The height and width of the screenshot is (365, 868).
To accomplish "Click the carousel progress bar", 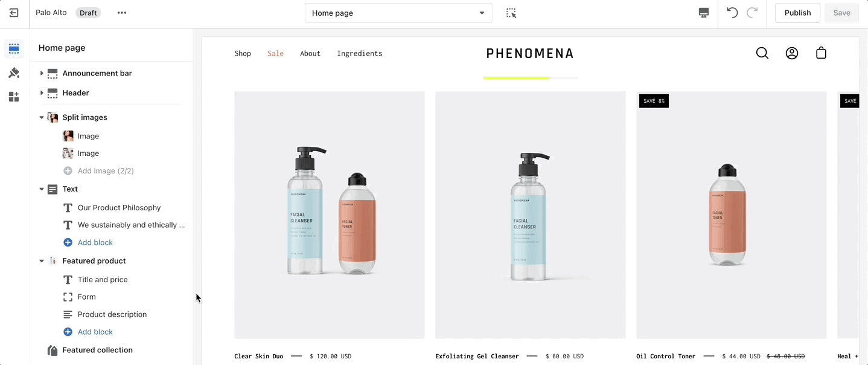I will (531, 78).
